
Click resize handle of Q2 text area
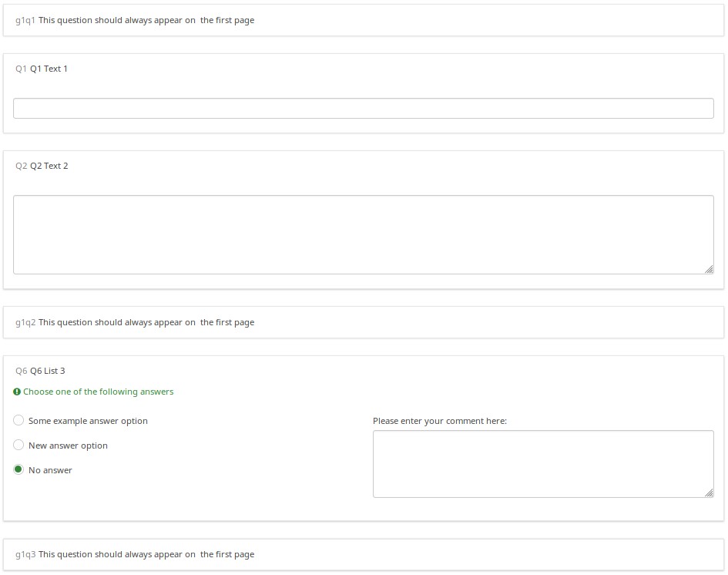pyautogui.click(x=709, y=269)
